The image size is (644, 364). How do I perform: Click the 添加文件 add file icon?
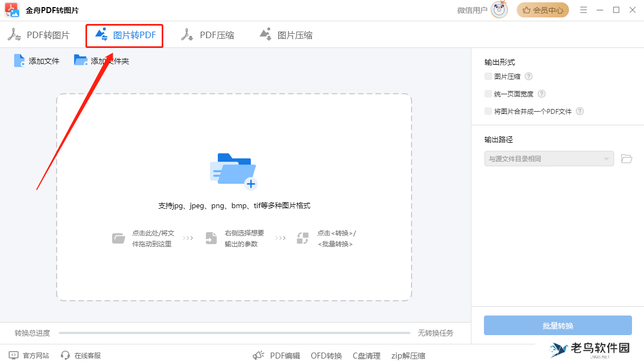pos(18,60)
